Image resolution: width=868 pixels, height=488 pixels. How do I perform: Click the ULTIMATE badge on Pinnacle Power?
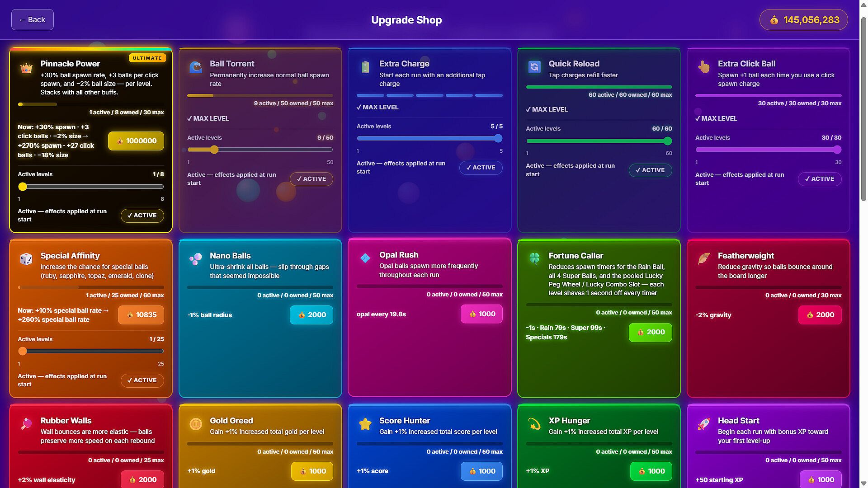pyautogui.click(x=147, y=58)
